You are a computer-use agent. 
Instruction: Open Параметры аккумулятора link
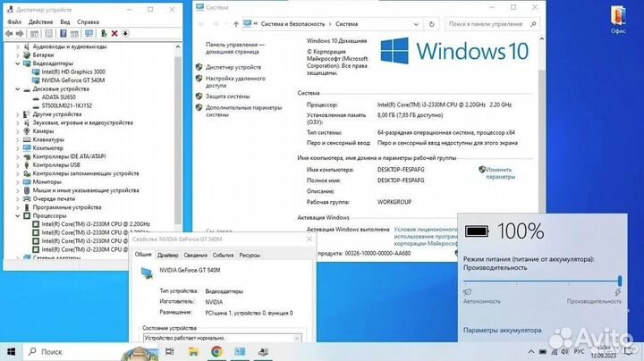[503, 331]
